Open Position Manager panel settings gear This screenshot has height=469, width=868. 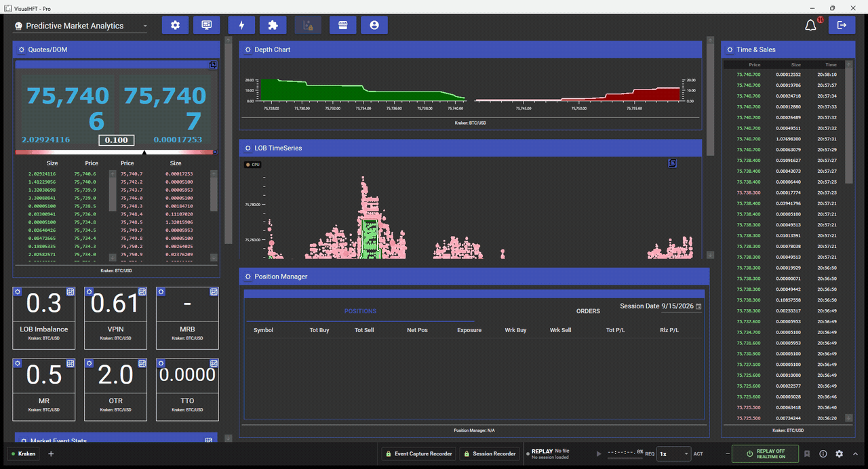248,277
